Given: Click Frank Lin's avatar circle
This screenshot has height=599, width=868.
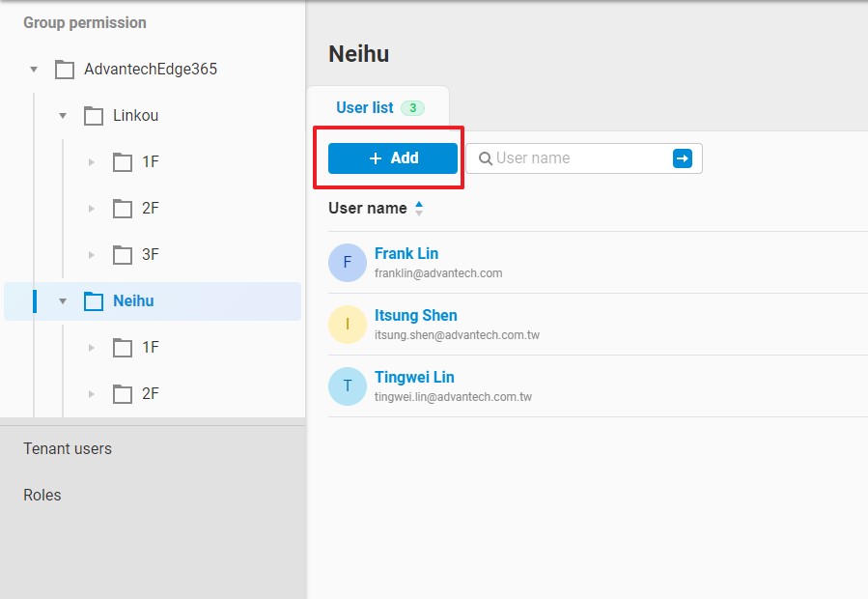Looking at the screenshot, I should coord(347,262).
